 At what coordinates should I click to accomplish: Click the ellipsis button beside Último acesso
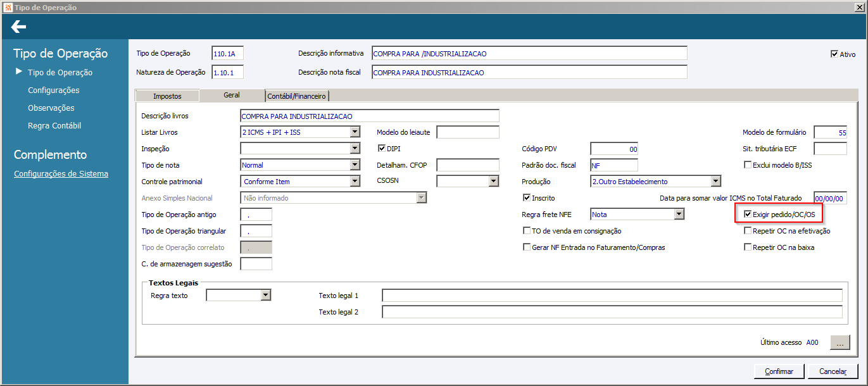coord(840,342)
